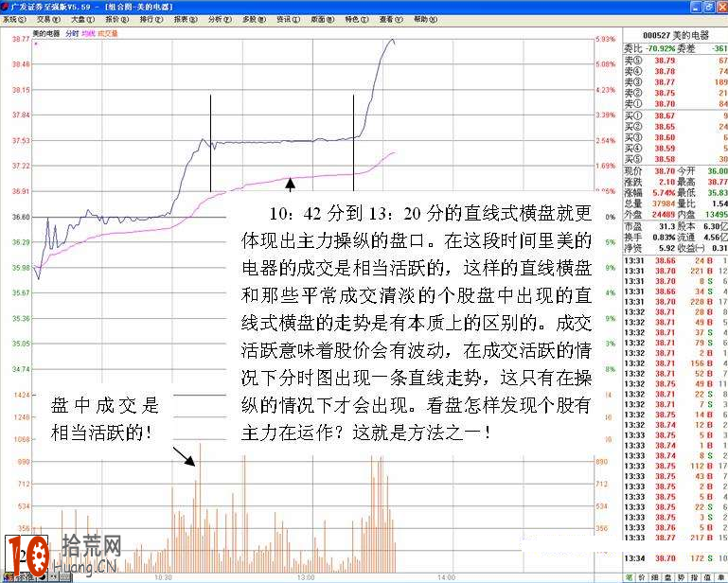Screen dimensions: 728x583
Task: Click the 36.60 baseline price label
Action: [x=21, y=217]
